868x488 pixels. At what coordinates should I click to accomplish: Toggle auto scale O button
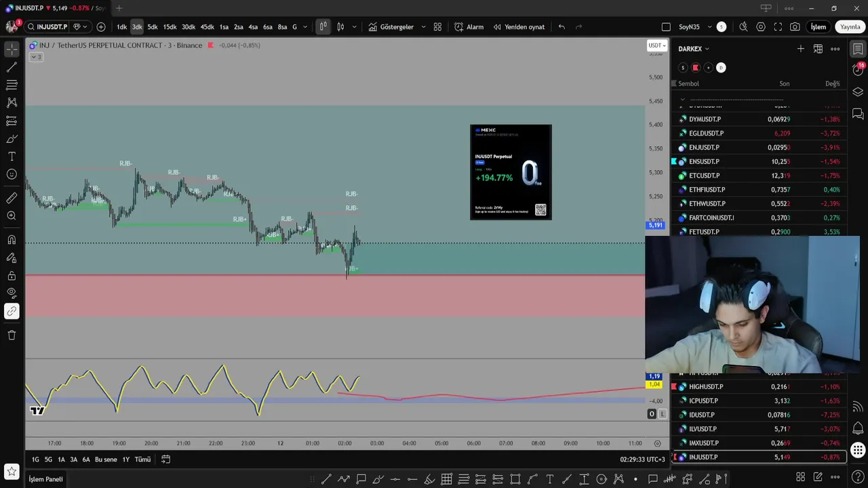click(x=652, y=414)
